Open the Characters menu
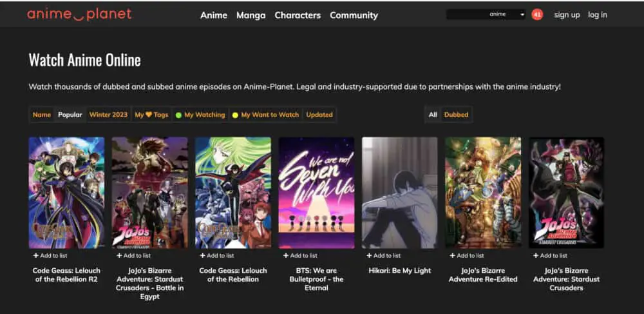 tap(298, 15)
